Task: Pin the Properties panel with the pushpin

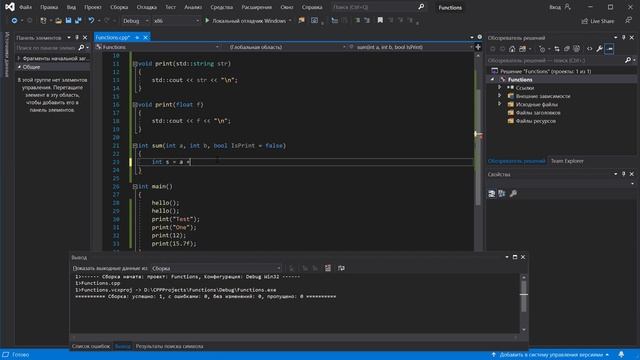Action: pyautogui.click(x=624, y=174)
